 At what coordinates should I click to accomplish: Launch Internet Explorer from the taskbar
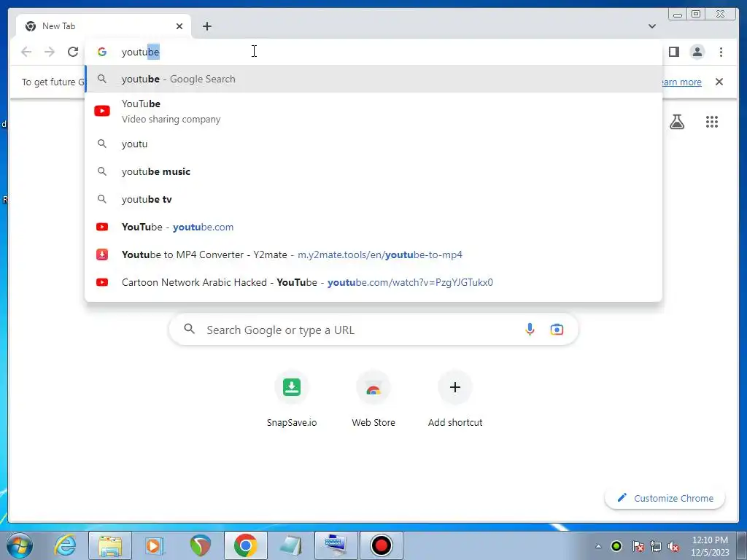pyautogui.click(x=65, y=545)
